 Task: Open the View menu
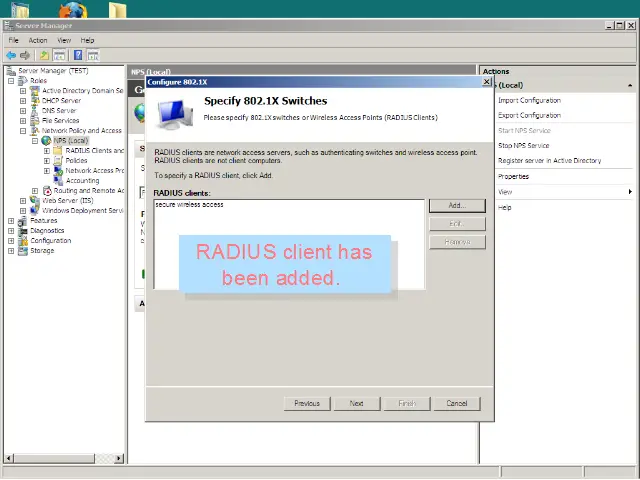coord(64,40)
